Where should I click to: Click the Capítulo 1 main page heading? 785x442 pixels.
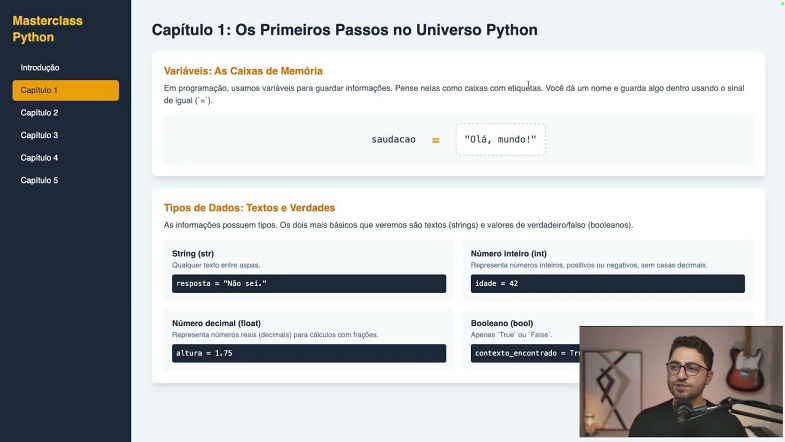pyautogui.click(x=344, y=30)
